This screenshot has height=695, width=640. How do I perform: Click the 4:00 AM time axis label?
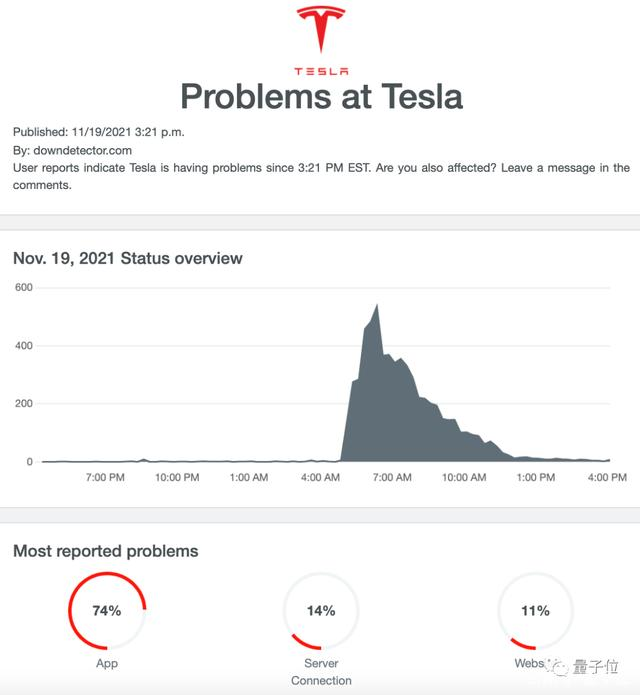coord(320,477)
